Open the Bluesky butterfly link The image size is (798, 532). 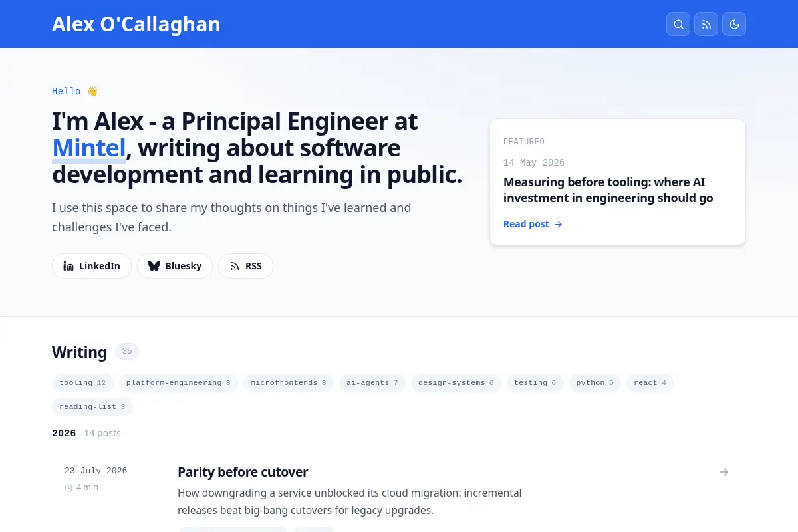pos(175,266)
